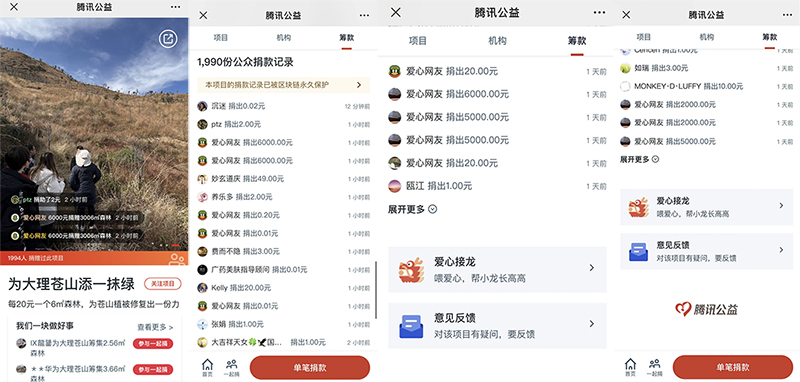Tap the 意见反馈 mail icon on the fourth screen
This screenshot has height=382, width=800.
[x=638, y=251]
